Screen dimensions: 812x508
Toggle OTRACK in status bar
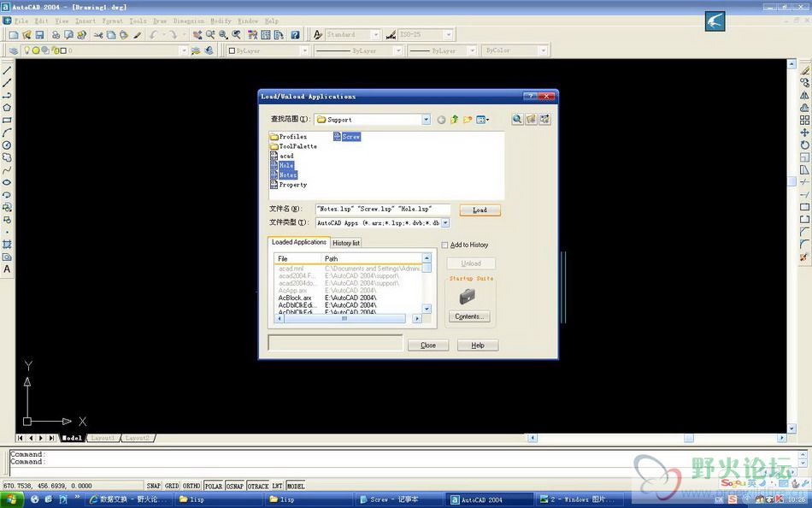pyautogui.click(x=258, y=486)
